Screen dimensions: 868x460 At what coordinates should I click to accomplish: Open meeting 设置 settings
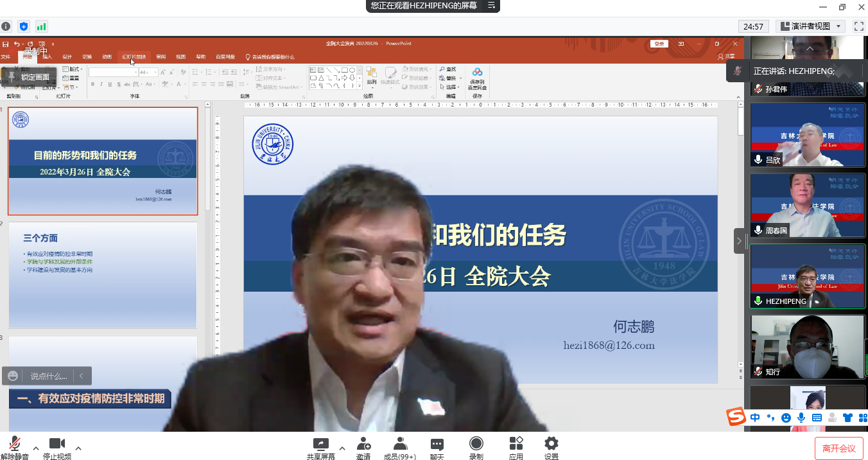coord(551,447)
